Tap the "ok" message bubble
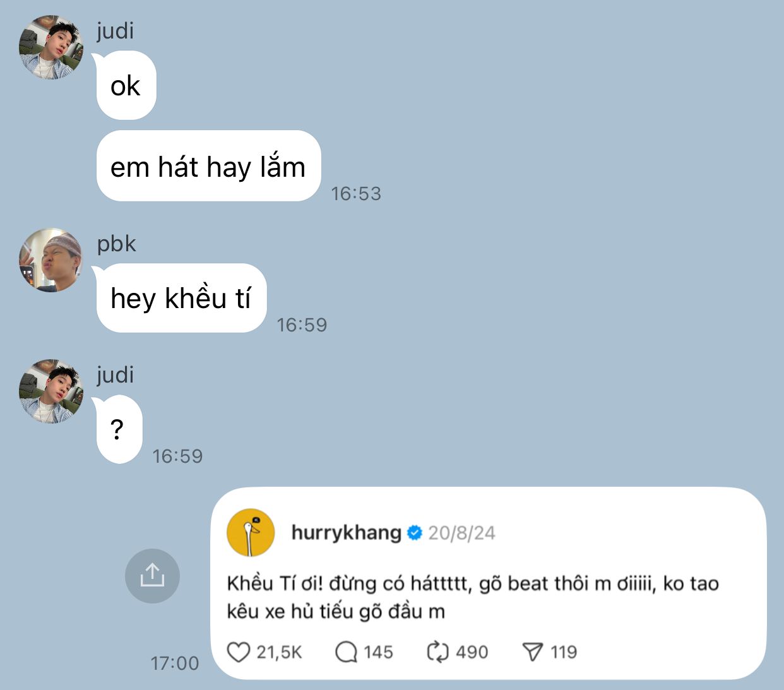784x690 pixels. [x=126, y=85]
